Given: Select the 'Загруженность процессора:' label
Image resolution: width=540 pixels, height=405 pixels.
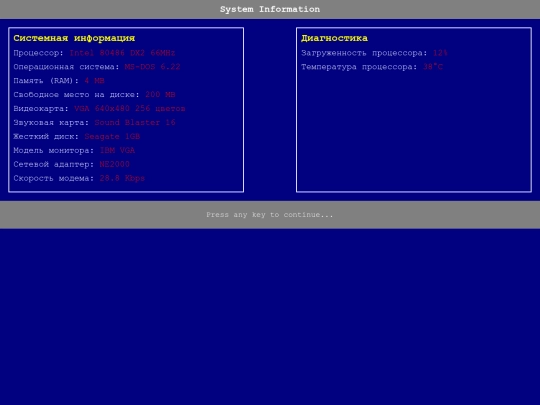Looking at the screenshot, I should [x=364, y=53].
